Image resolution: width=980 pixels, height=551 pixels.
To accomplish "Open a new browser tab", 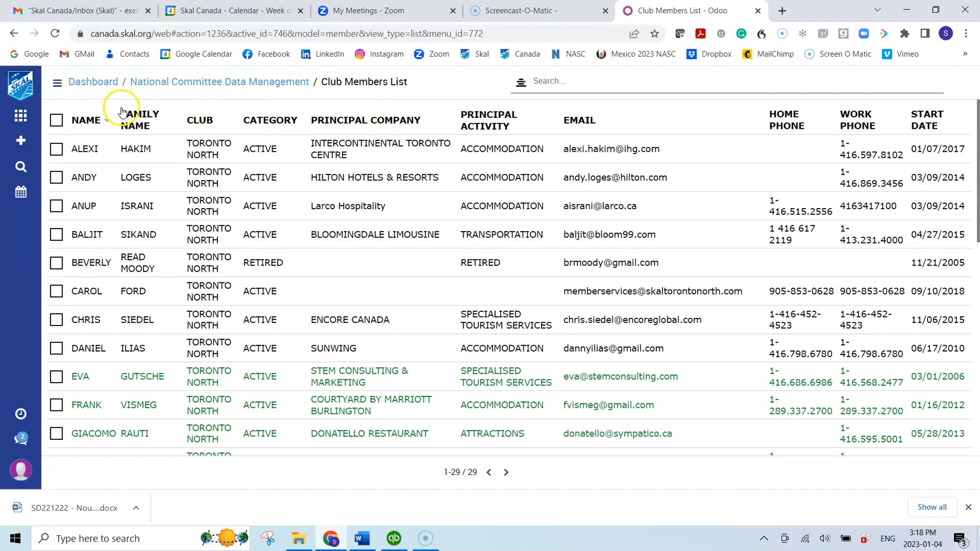I will click(x=782, y=11).
